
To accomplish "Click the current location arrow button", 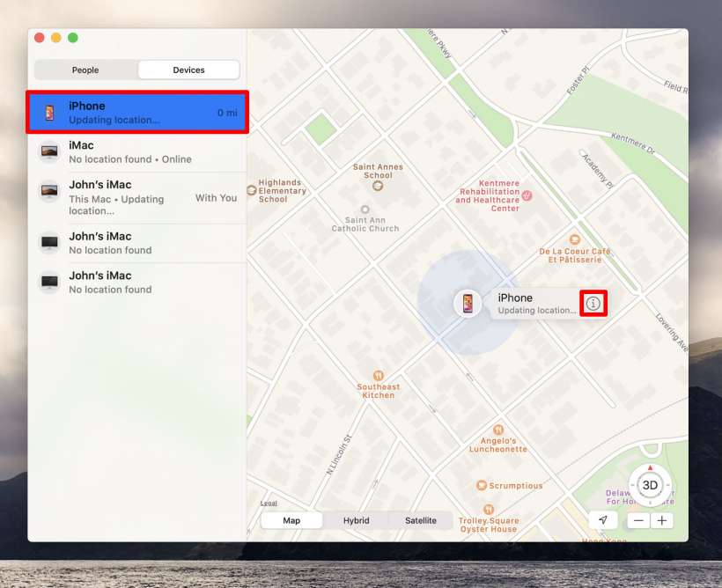I will pos(603,520).
